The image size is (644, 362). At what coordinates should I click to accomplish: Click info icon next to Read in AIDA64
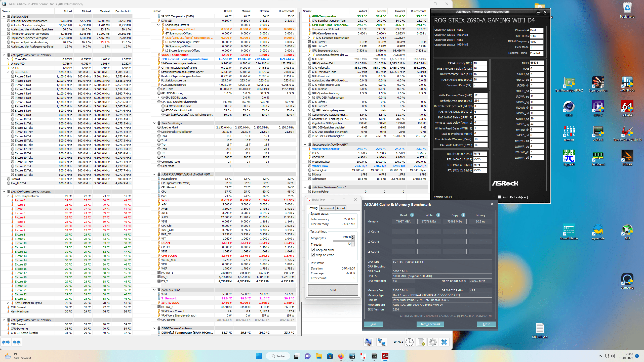click(412, 215)
